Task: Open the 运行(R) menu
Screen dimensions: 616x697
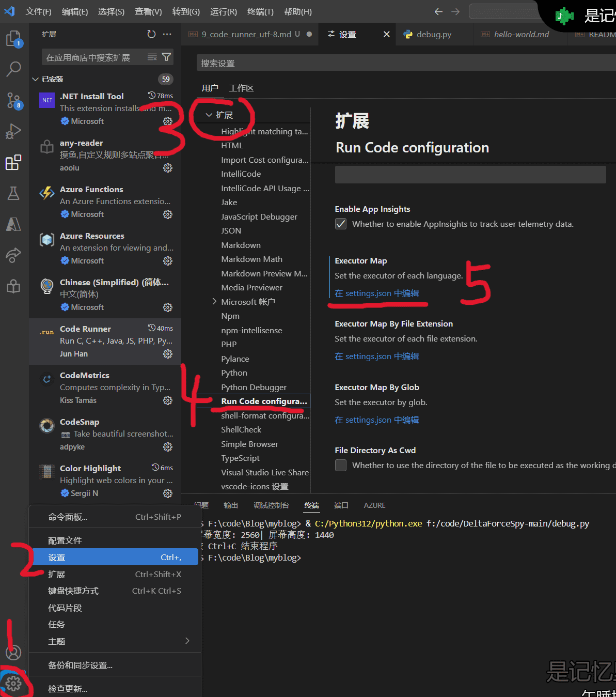Action: pyautogui.click(x=223, y=11)
